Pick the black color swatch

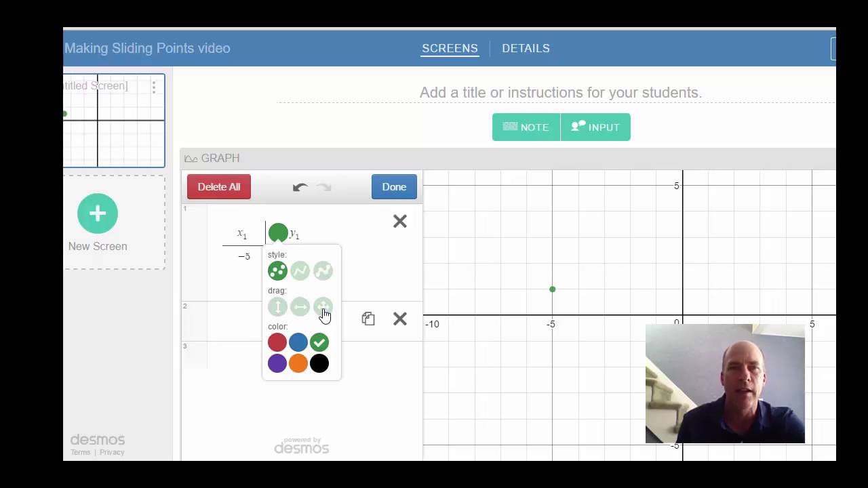pos(319,363)
